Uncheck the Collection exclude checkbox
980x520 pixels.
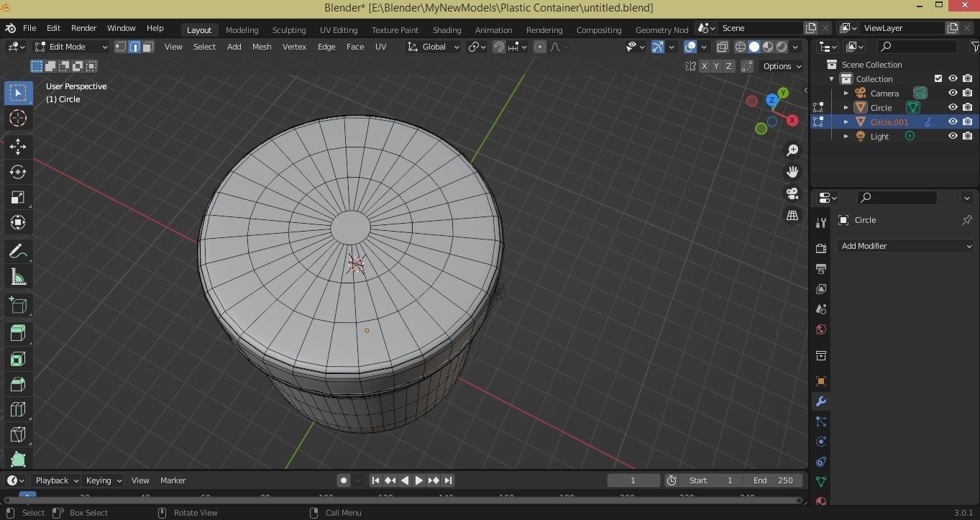938,78
